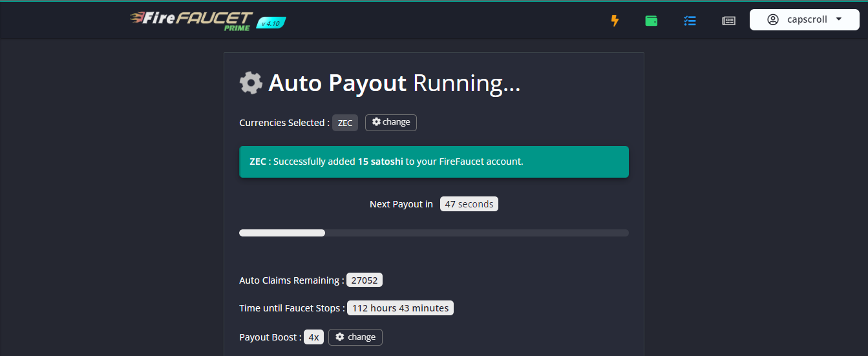Image resolution: width=868 pixels, height=356 pixels.
Task: Click the green ZEC success notification
Action: click(x=434, y=162)
